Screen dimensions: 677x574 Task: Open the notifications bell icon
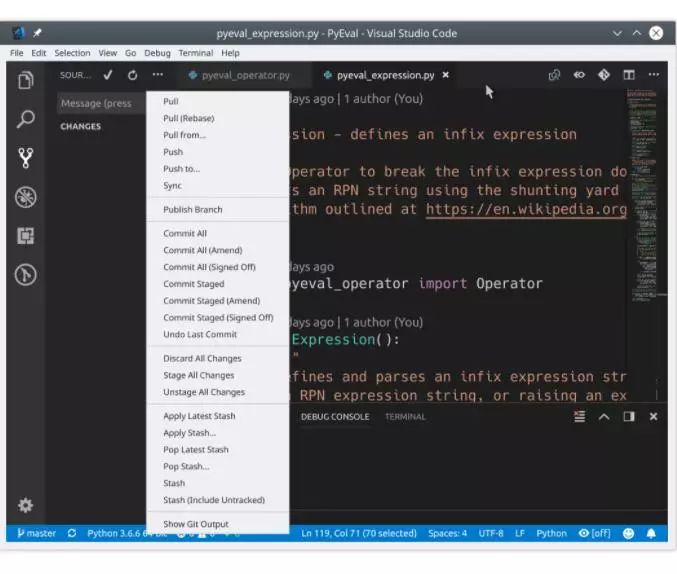[x=651, y=533]
